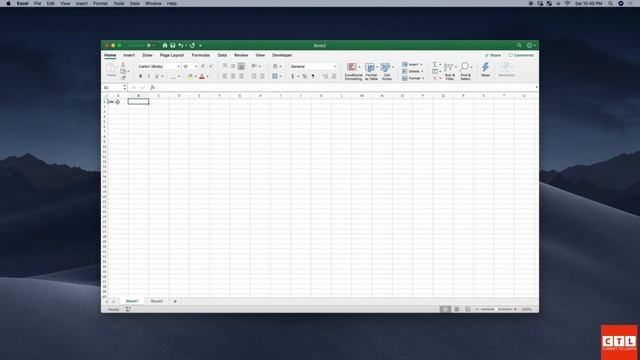Expand the Delete cells dropdown
The width and height of the screenshot is (640, 360).
(x=422, y=71)
